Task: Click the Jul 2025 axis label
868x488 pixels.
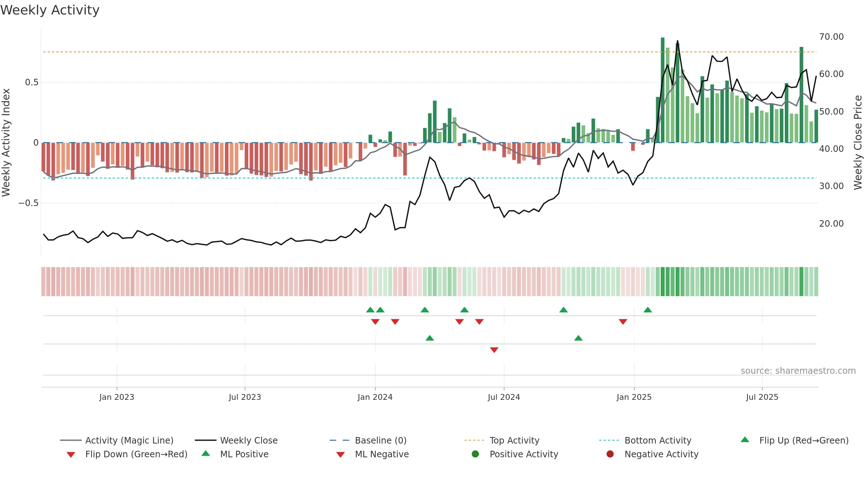Action: (x=762, y=397)
